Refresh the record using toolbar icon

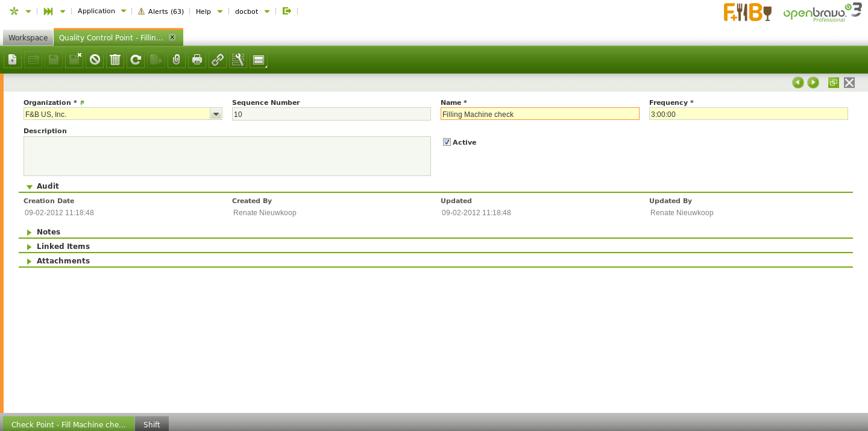(136, 60)
